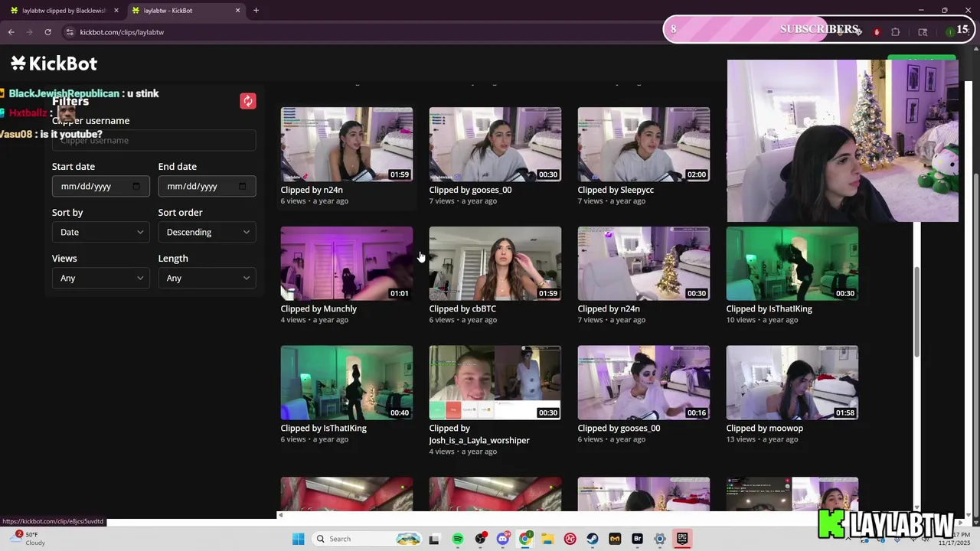Viewport: 980px width, 551px height.
Task: Open the red circular app in taskbar
Action: point(570,539)
